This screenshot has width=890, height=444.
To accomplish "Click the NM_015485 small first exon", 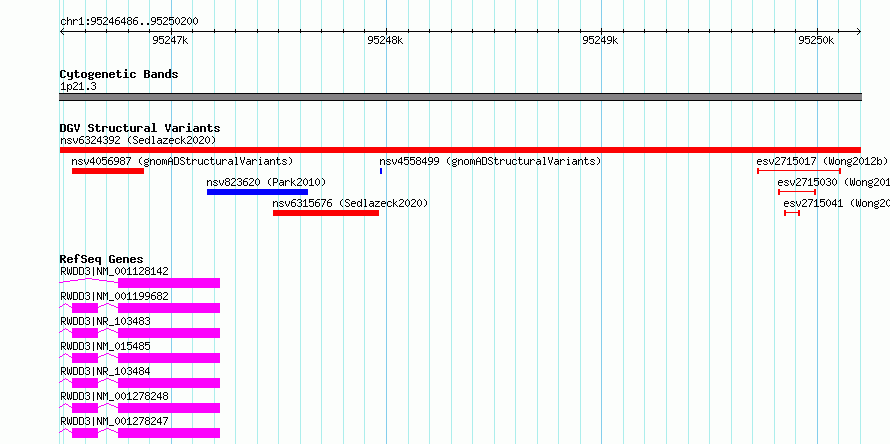I will pyautogui.click(x=85, y=358).
